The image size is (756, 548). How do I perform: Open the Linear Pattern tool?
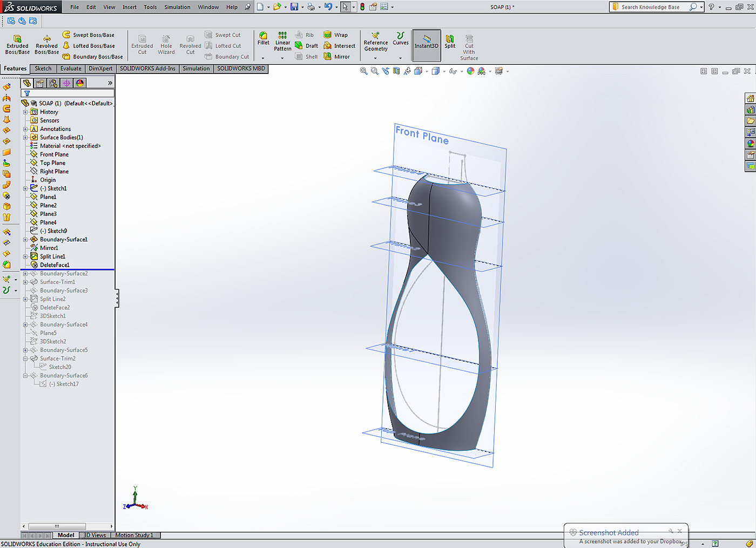coord(282,42)
